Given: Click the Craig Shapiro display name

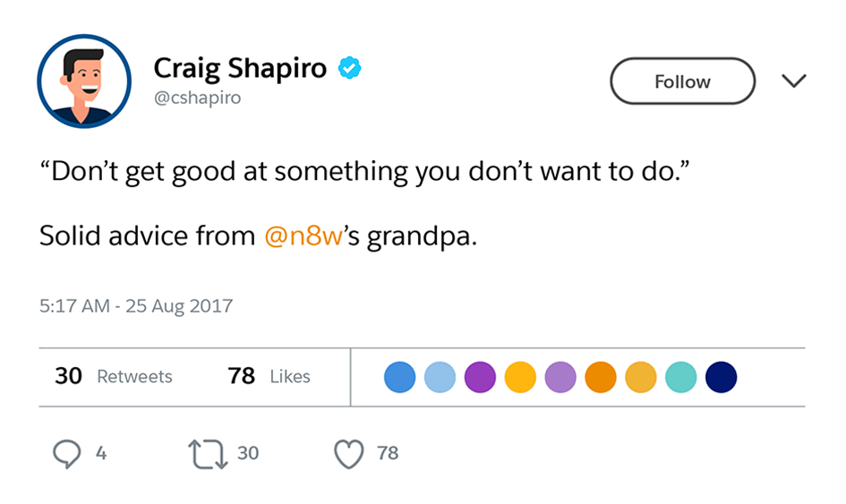Looking at the screenshot, I should [240, 68].
